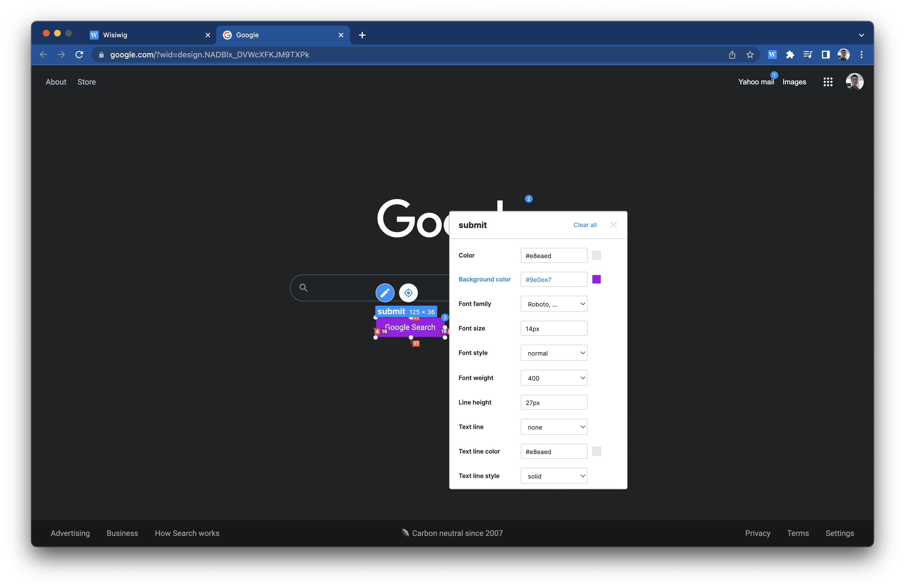Click the Wisiwig pencil edit button
Image resolution: width=905 pixels, height=588 pixels.
[x=385, y=293]
